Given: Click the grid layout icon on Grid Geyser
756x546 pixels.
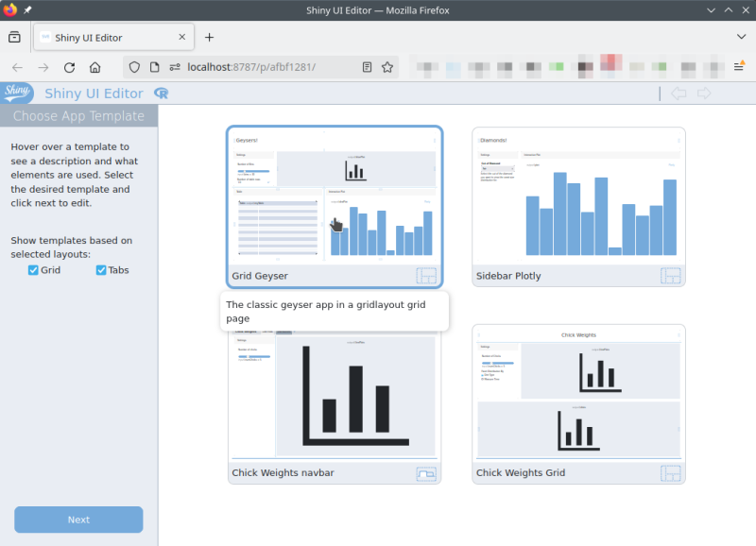Looking at the screenshot, I should 426,276.
